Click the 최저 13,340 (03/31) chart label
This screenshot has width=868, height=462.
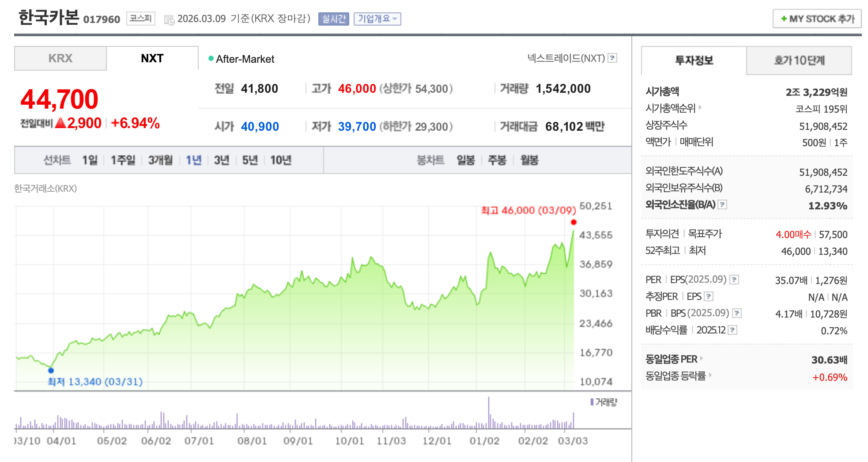click(95, 382)
